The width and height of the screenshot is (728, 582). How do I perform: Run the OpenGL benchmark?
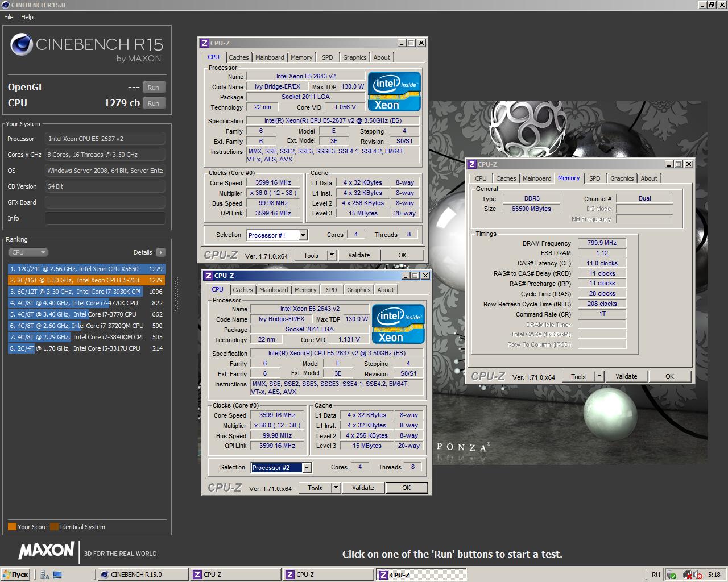click(154, 88)
